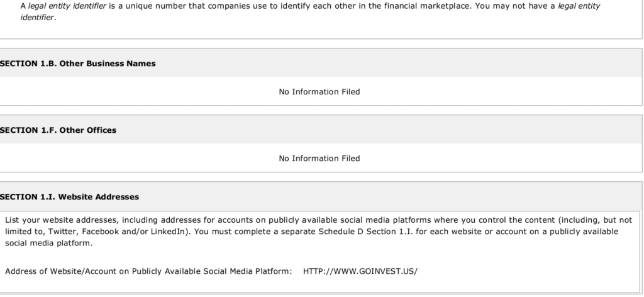Viewport: 644px width, 297px height.
Task: Click the italic legal entity at line end
Action: point(579,6)
